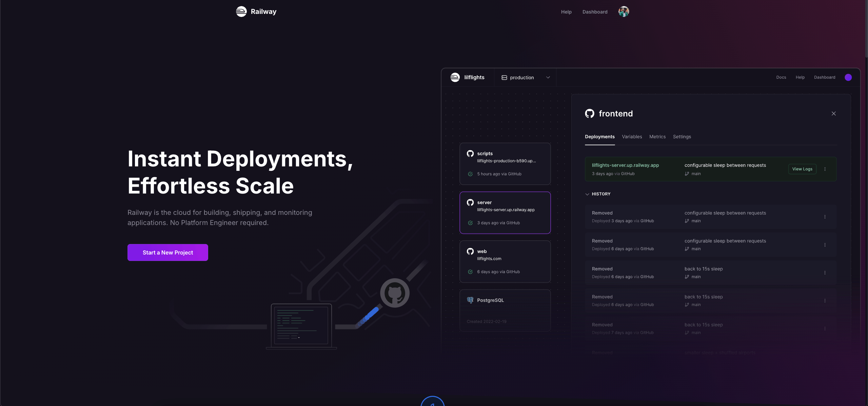Click the purple profile circle in panel

pos(848,77)
